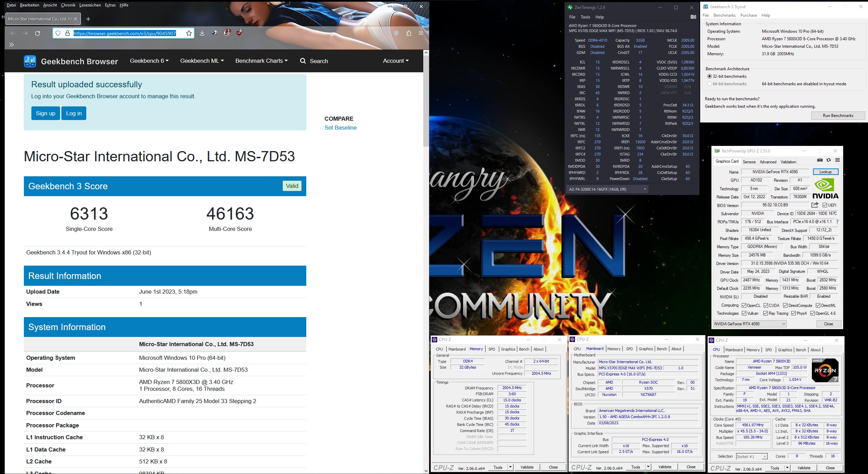868x474 pixels.
Task: Open GPU-Z hamburger menu icon
Action: click(x=837, y=160)
